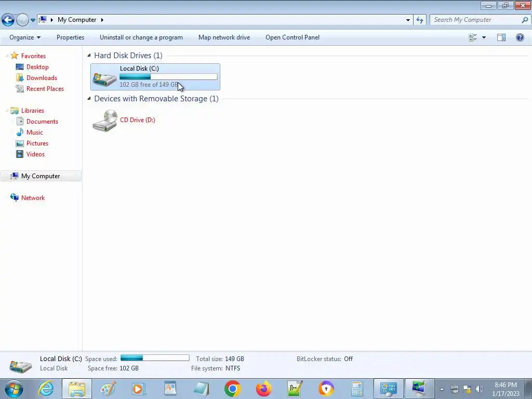Open the keyhole shield app on taskbar
Image resolution: width=532 pixels, height=399 pixels.
[326, 389]
